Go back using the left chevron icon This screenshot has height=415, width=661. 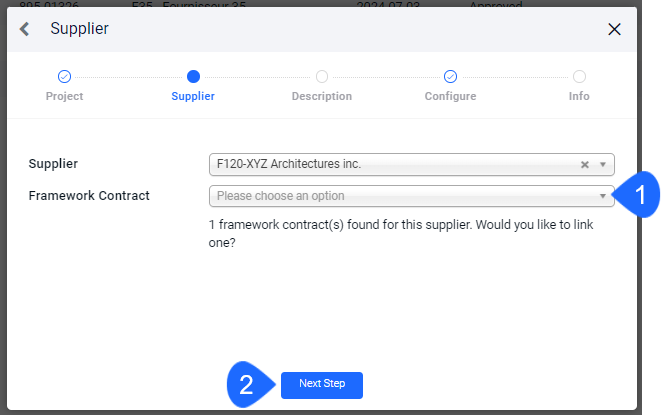coord(24,29)
